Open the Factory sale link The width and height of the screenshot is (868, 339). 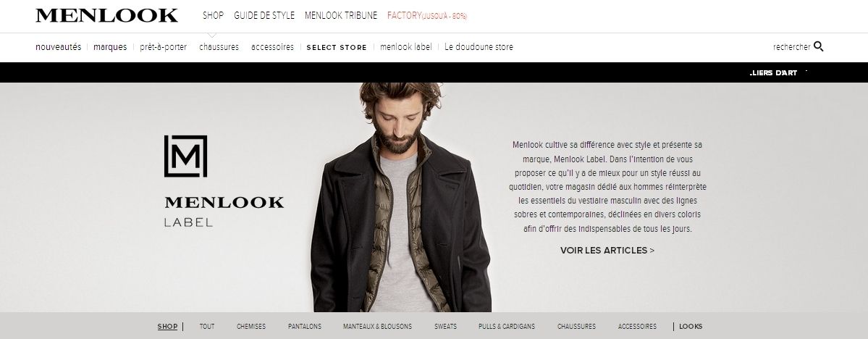[x=427, y=15]
